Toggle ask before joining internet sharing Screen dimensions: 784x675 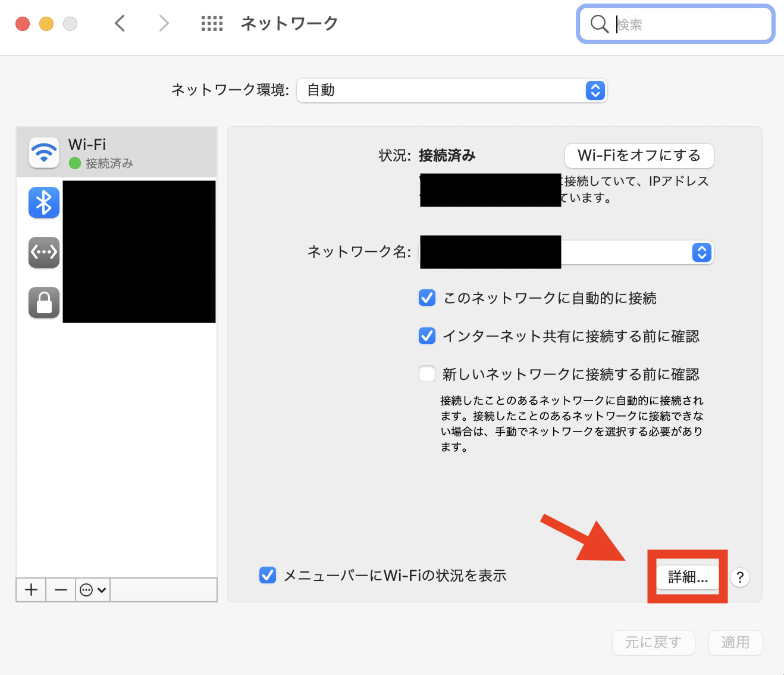click(427, 336)
